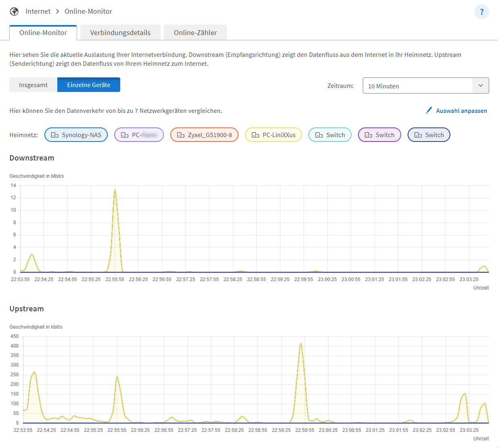
Task: Click the Upstream chart Uhrzeit label
Action: click(x=481, y=439)
